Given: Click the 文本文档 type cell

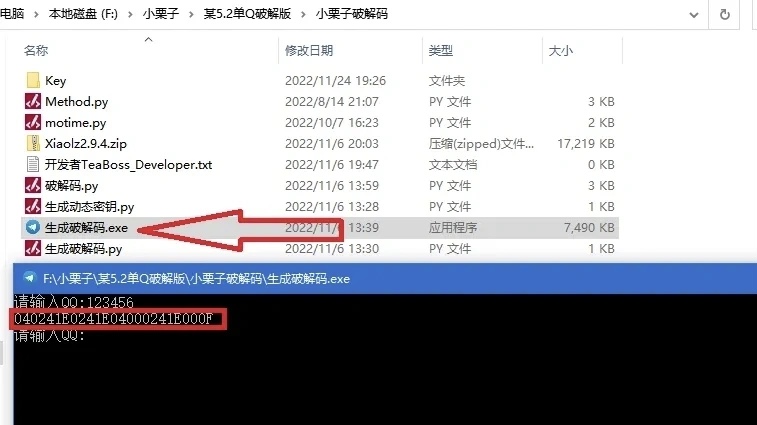Looking at the screenshot, I should pos(453,165).
